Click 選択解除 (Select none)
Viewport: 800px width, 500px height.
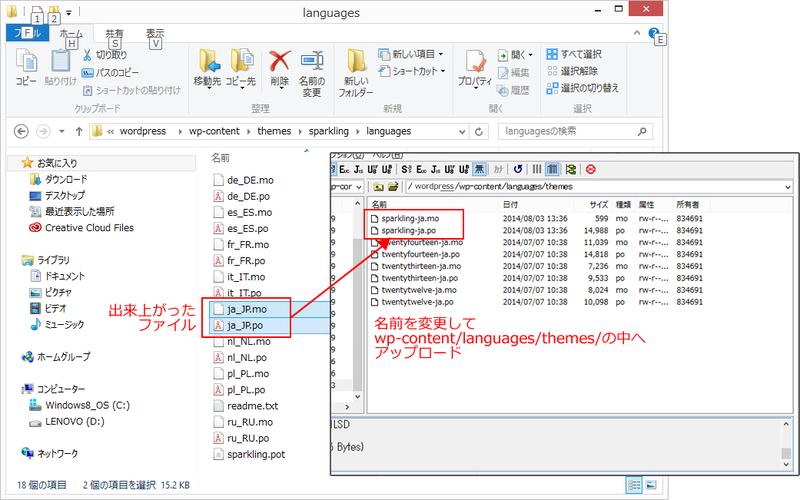pos(572,71)
